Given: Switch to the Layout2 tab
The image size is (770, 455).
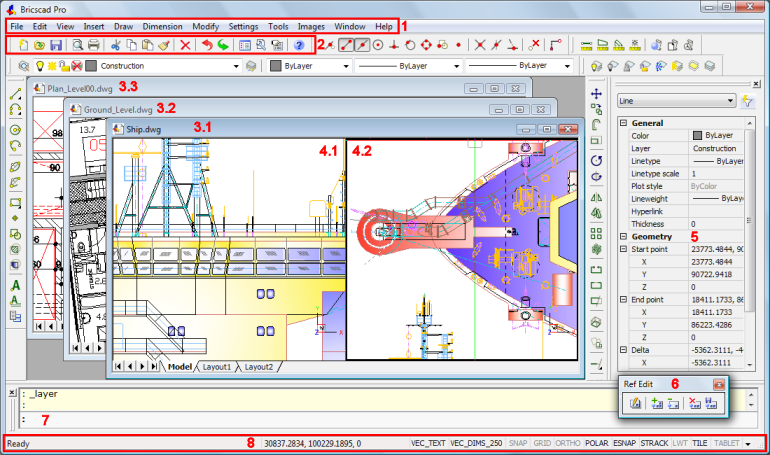Looking at the screenshot, I should click(259, 367).
